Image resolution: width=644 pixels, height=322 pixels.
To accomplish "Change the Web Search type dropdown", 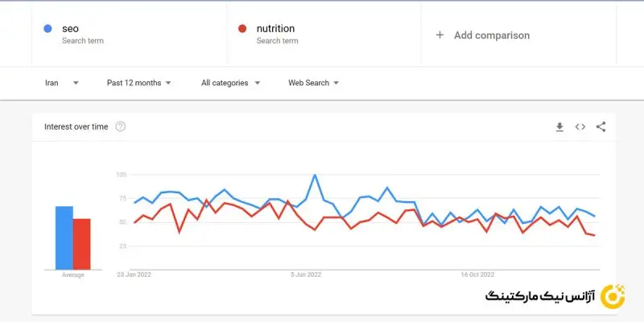I will click(x=313, y=83).
